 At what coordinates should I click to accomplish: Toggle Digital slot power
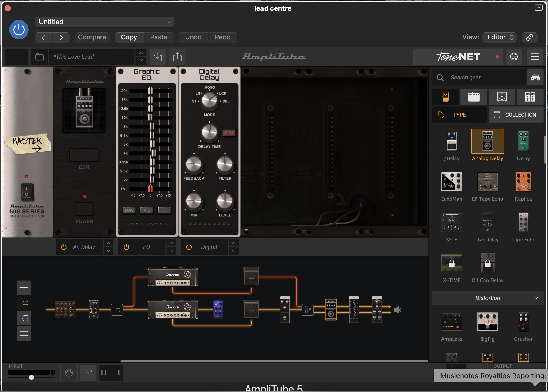point(189,247)
